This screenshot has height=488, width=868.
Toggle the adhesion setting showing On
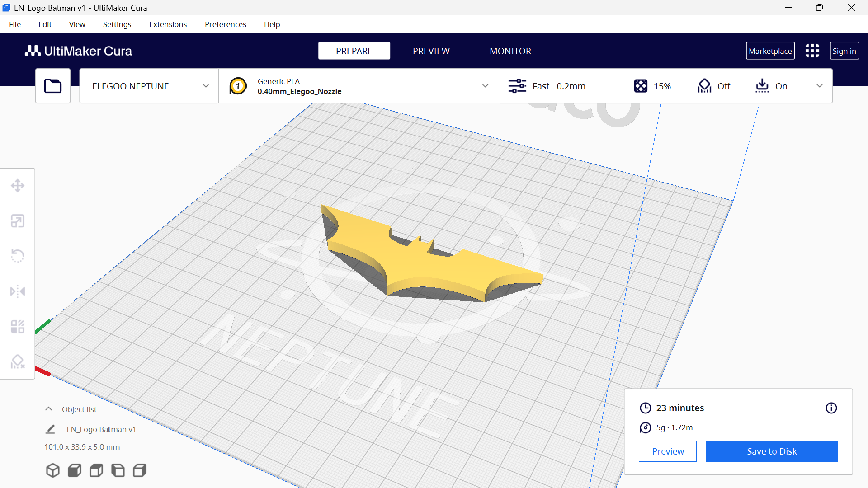[x=771, y=86]
